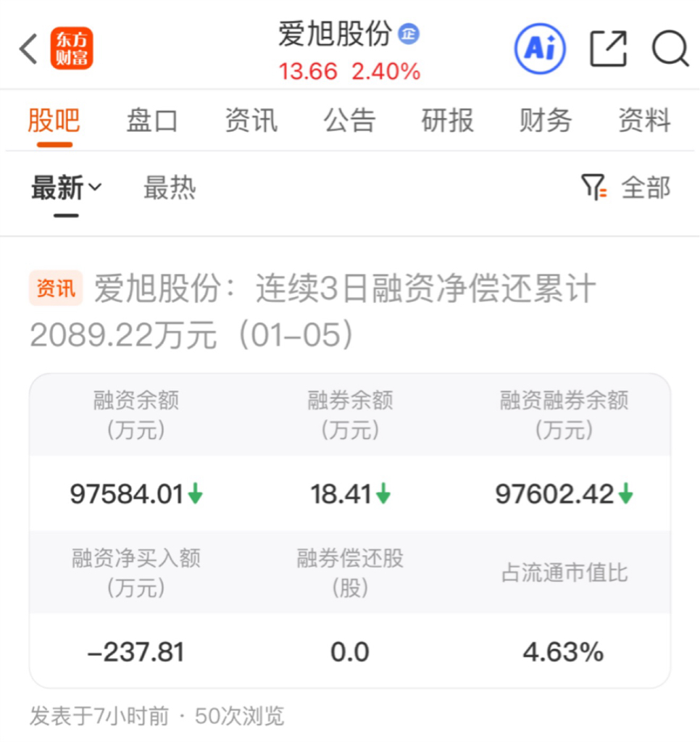The image size is (700, 742).
Task: Sort posts by 最热
Action: pyautogui.click(x=170, y=188)
